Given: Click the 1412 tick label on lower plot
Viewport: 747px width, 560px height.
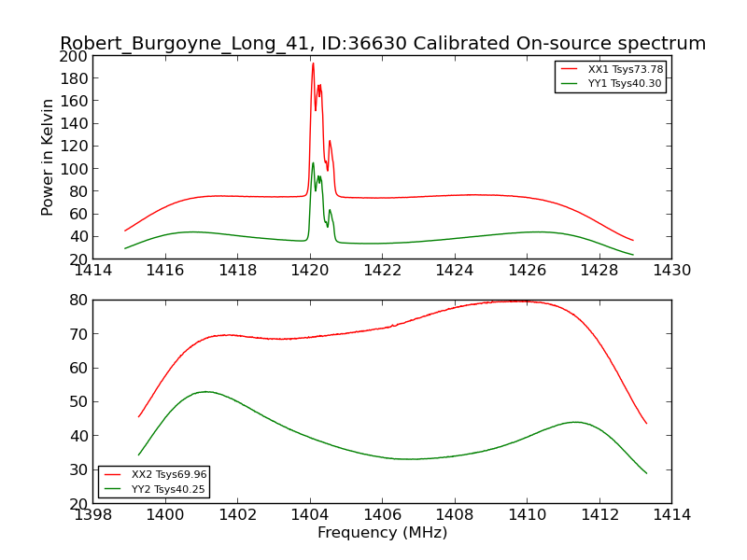Looking at the screenshot, I should pyautogui.click(x=599, y=515).
